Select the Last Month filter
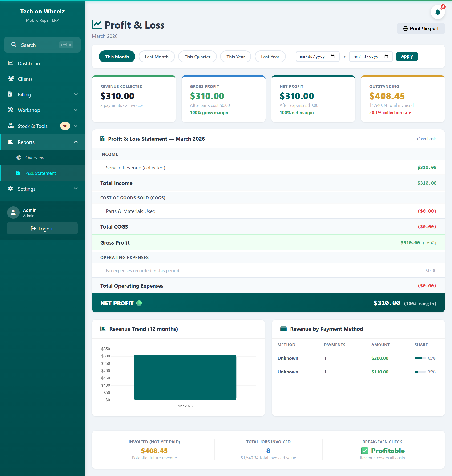Viewport: 452px width, 476px height. (157, 56)
